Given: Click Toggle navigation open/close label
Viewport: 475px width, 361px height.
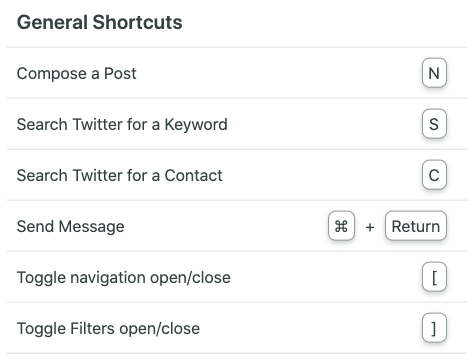Looking at the screenshot, I should (124, 278).
